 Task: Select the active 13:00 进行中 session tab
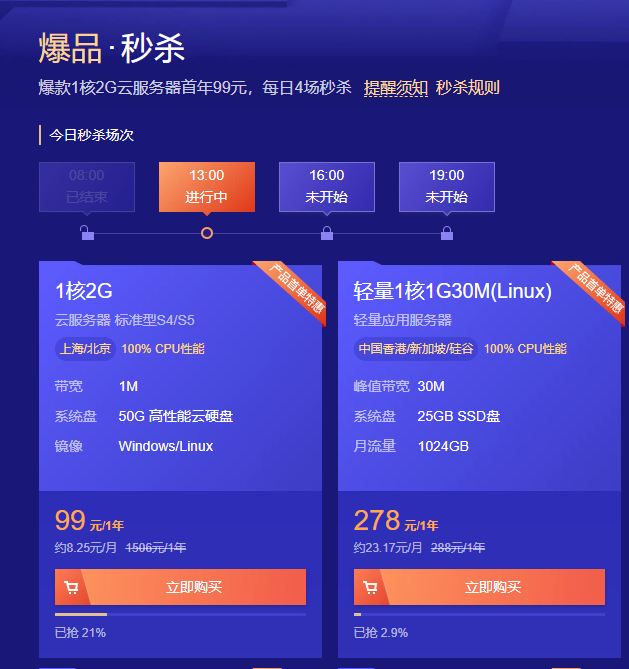(x=207, y=187)
